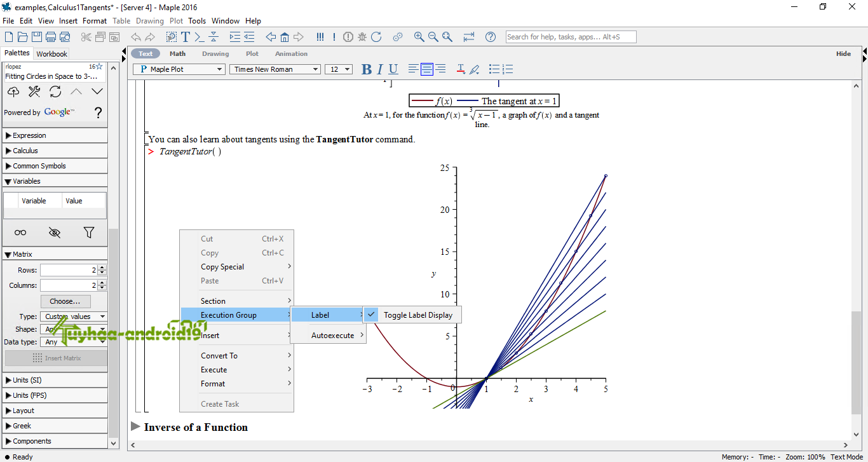The width and height of the screenshot is (868, 462).
Task: Expand the Calculus palette
Action: [x=55, y=151]
